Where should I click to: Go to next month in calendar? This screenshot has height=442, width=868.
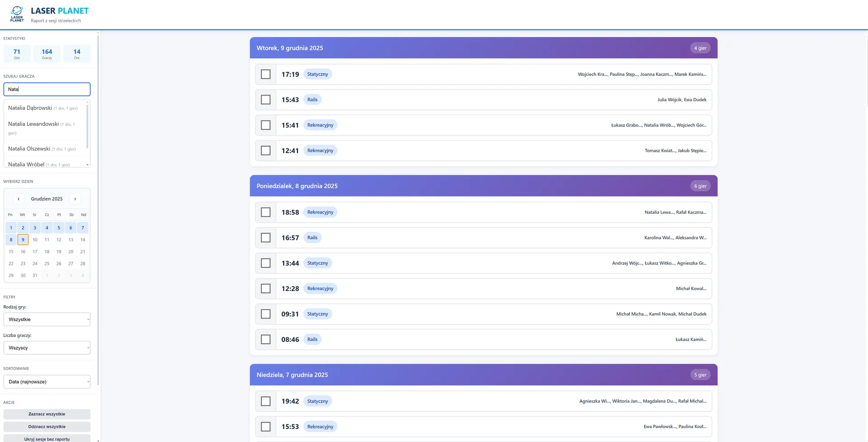point(75,199)
